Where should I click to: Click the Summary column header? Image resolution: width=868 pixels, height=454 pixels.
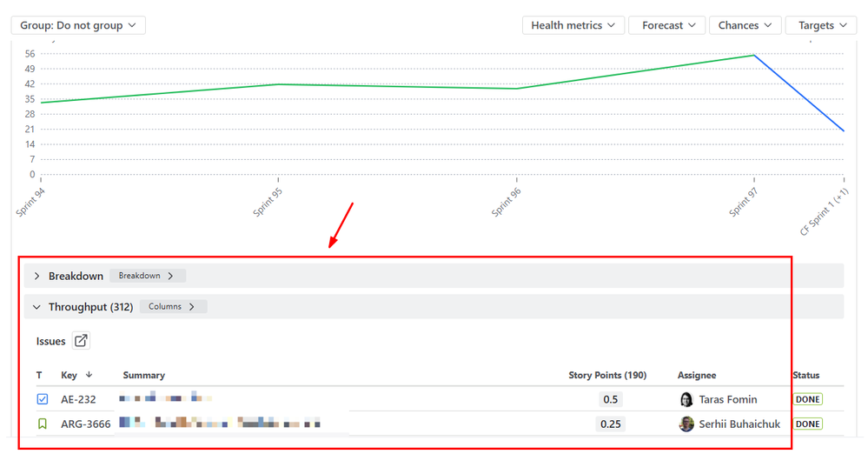(x=144, y=375)
